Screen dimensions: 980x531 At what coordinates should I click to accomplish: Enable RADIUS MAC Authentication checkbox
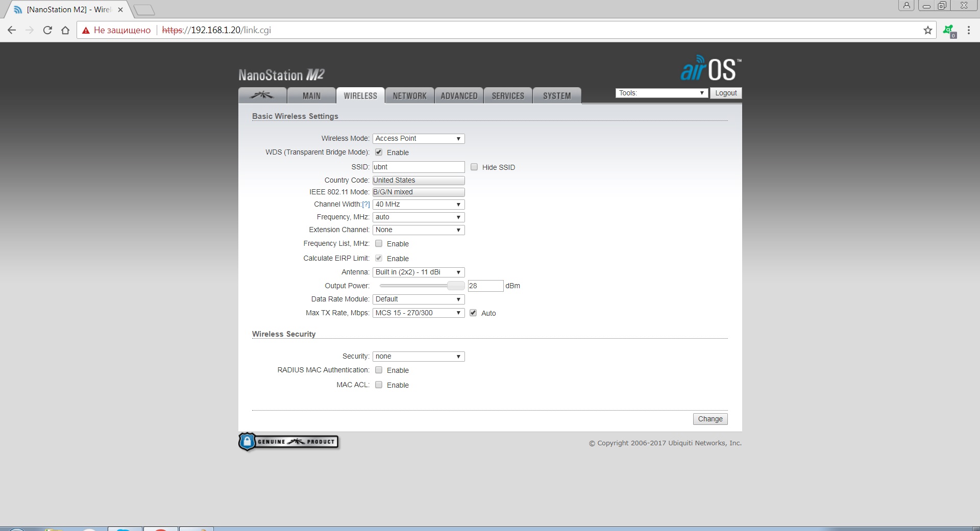(379, 370)
